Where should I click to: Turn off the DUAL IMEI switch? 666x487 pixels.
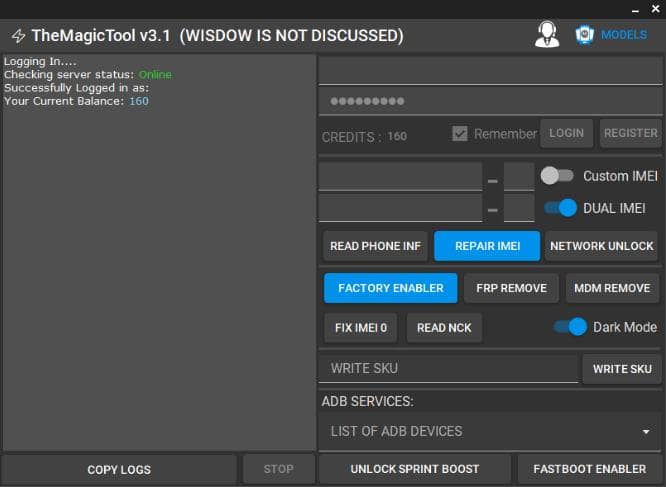pyautogui.click(x=561, y=208)
